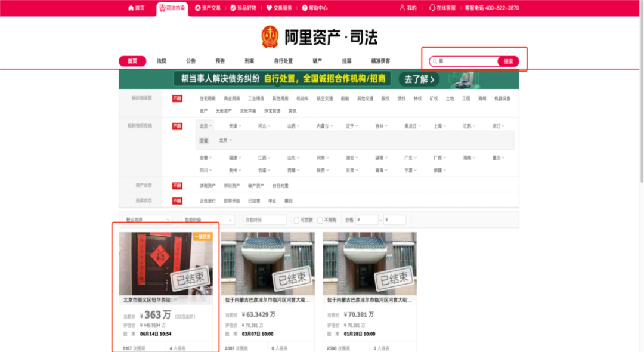
Task: Open 在线客服 headset icon link
Action: [442, 8]
